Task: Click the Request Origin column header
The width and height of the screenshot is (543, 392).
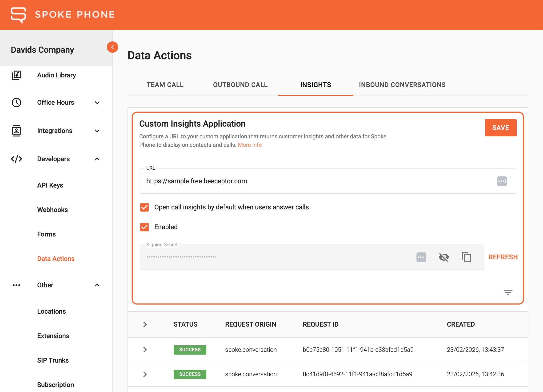Action: [x=251, y=324]
